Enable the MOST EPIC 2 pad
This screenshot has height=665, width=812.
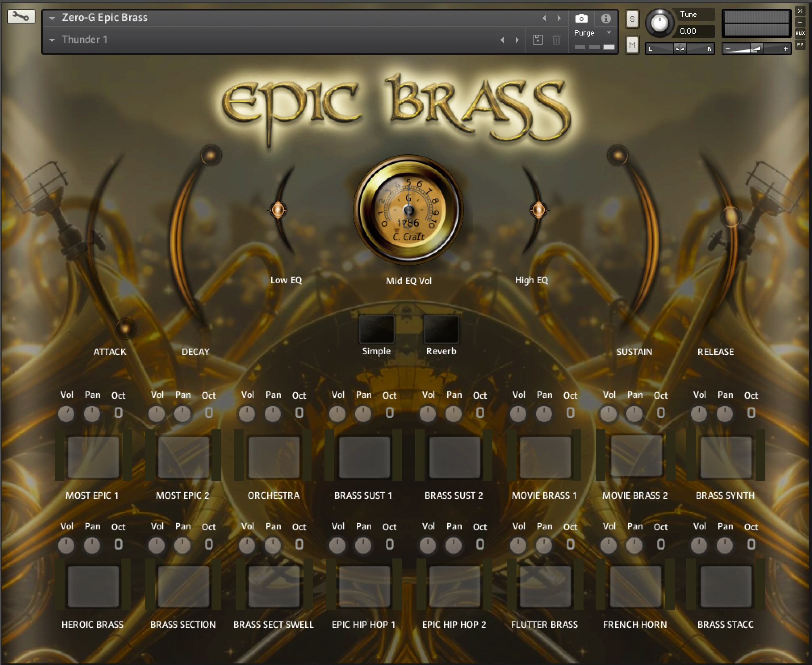(184, 456)
